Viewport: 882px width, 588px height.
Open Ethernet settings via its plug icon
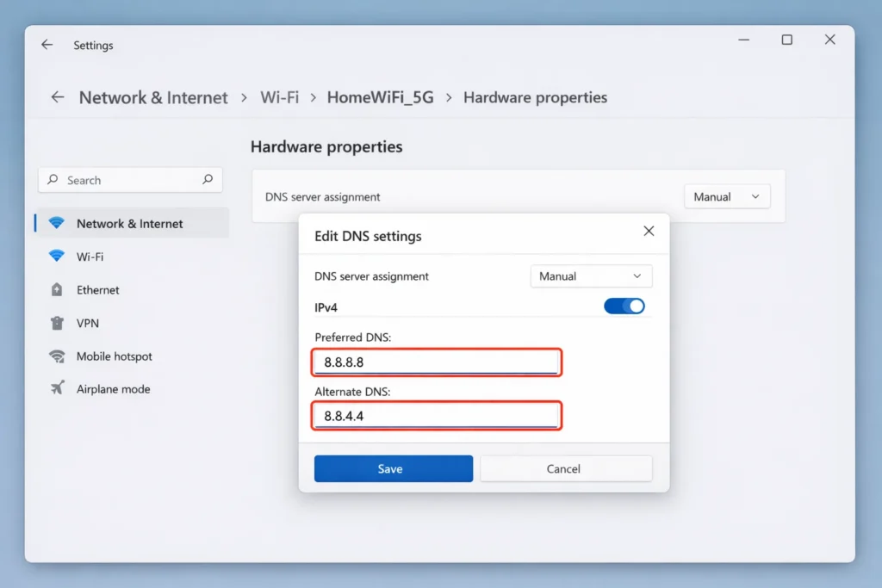[x=57, y=289]
